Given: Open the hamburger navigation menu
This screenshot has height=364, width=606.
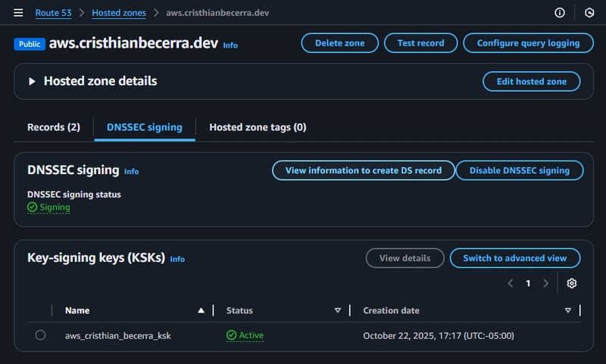Looking at the screenshot, I should [x=18, y=13].
